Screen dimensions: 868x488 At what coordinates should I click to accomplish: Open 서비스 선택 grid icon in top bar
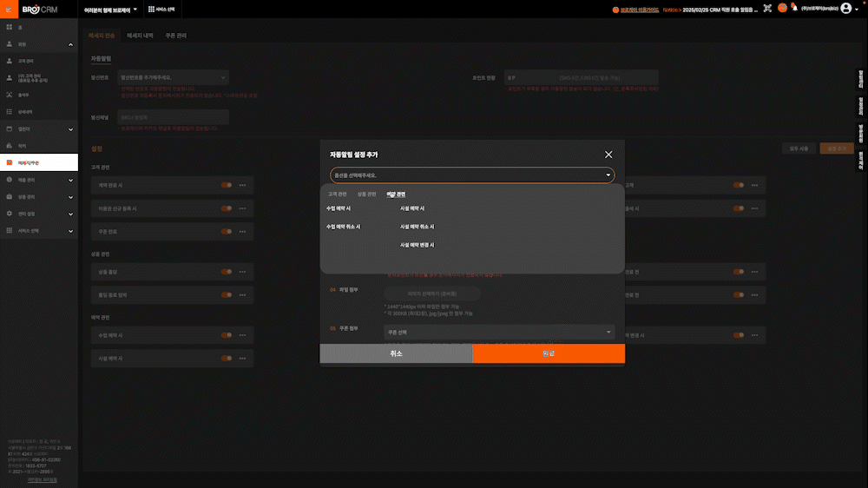coord(151,10)
